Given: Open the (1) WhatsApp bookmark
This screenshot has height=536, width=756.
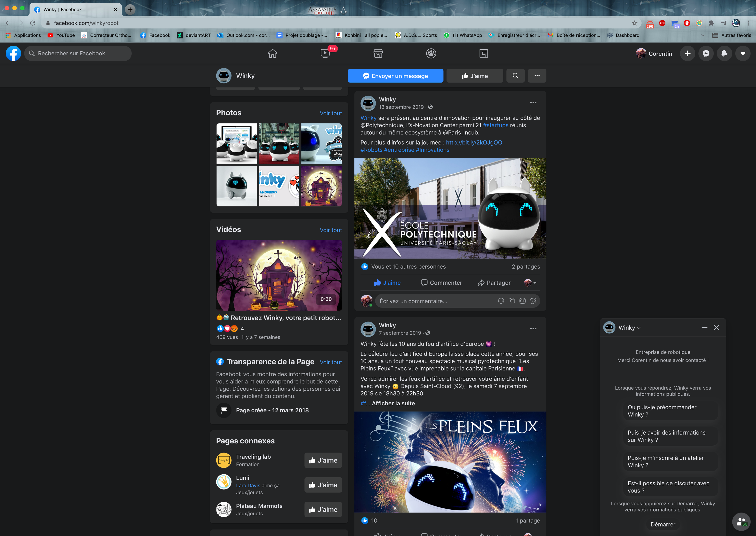Looking at the screenshot, I should [463, 35].
